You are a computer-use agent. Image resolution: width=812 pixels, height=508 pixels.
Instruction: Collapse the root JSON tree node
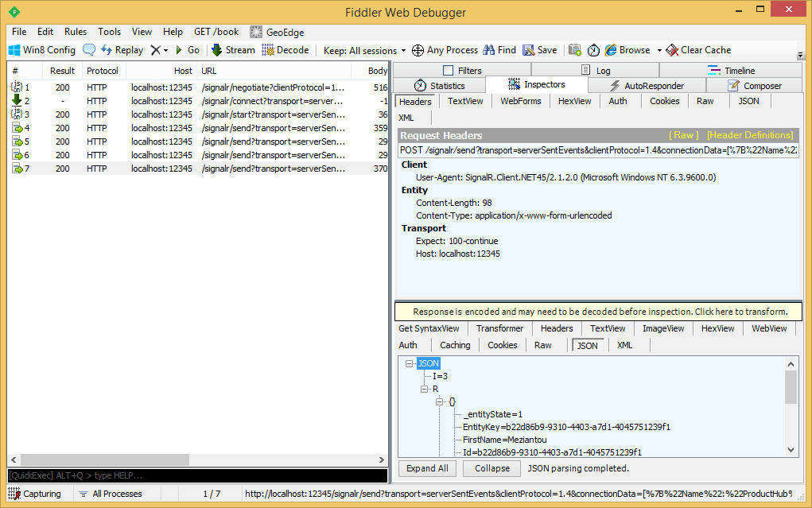click(409, 363)
